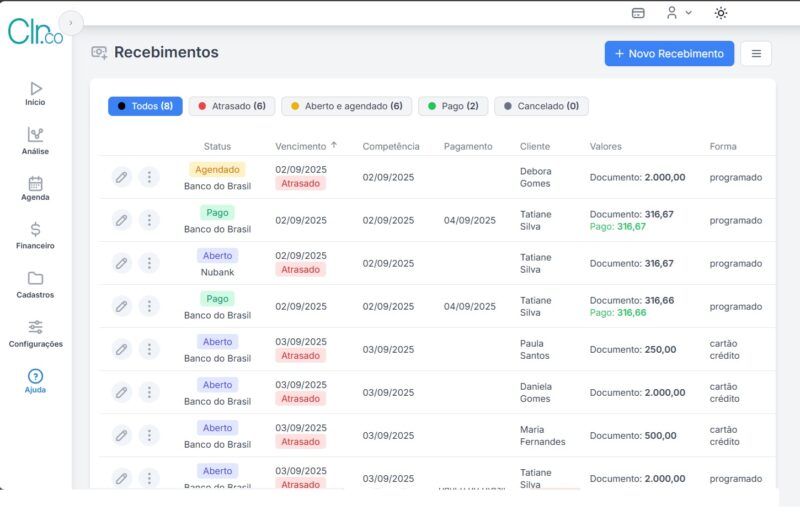Show Cancelado (0) receipts

541,106
